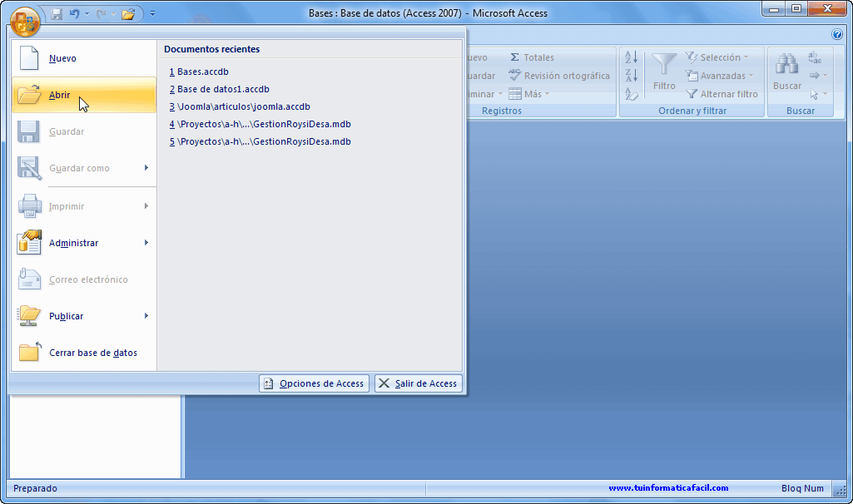Click the greyed Guardar menu entry
Screen dimensions: 853x504
pos(84,131)
